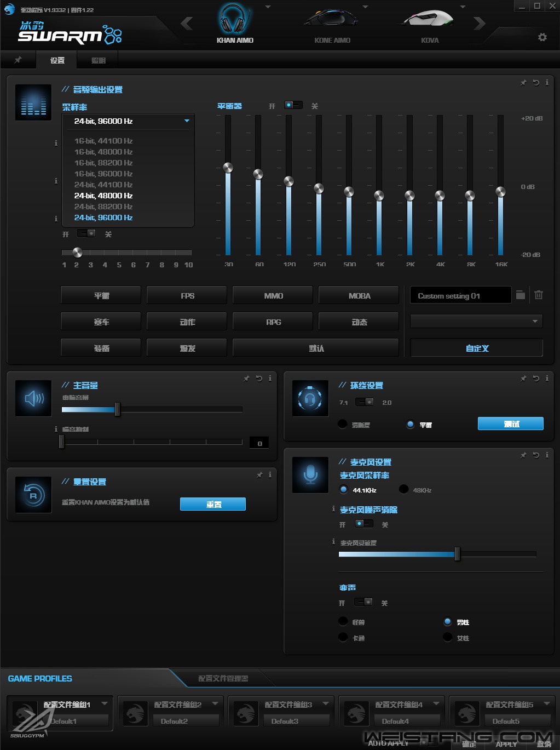This screenshot has height=750, width=560.
Task: Open the GAME PROFILES tab
Action: point(39,678)
